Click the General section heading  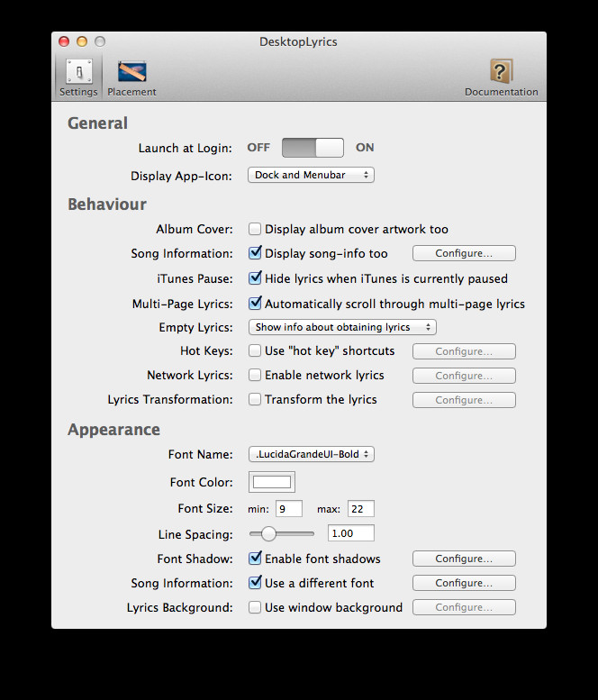[98, 123]
